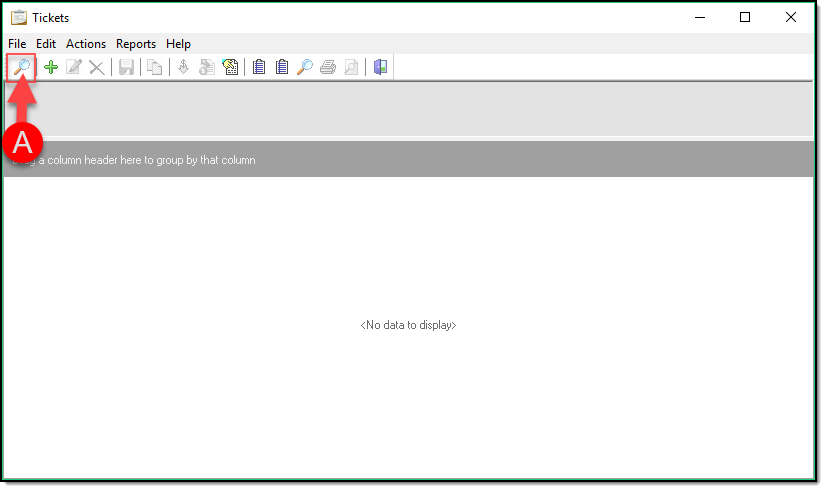825x490 pixels.
Task: Click the print preview page icon
Action: 351,68
